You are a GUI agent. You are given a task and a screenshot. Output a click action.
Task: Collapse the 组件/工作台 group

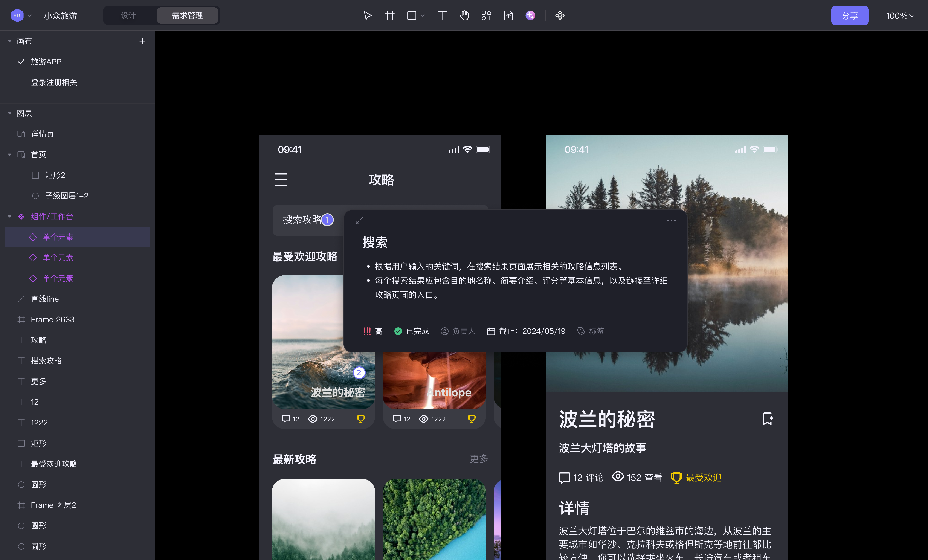pos(10,217)
